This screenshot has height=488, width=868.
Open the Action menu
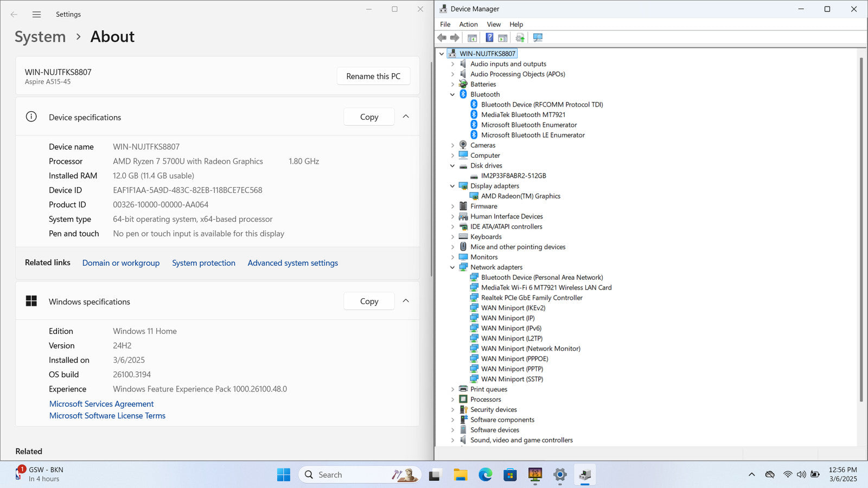(x=468, y=24)
